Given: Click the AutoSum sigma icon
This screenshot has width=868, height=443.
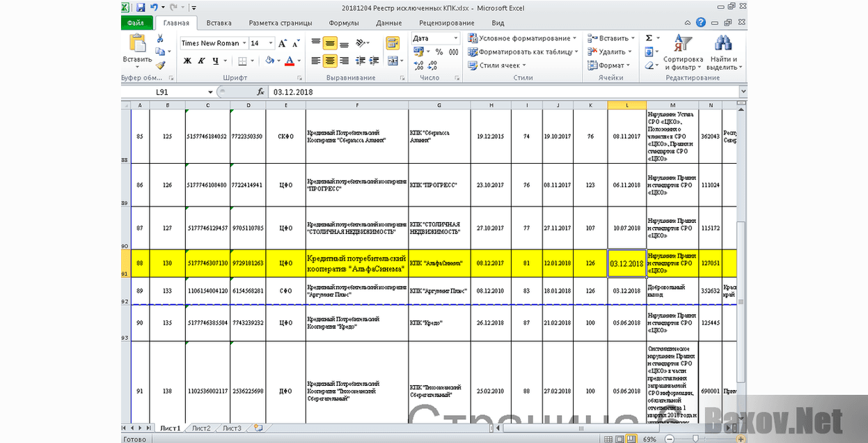Looking at the screenshot, I should (649, 38).
